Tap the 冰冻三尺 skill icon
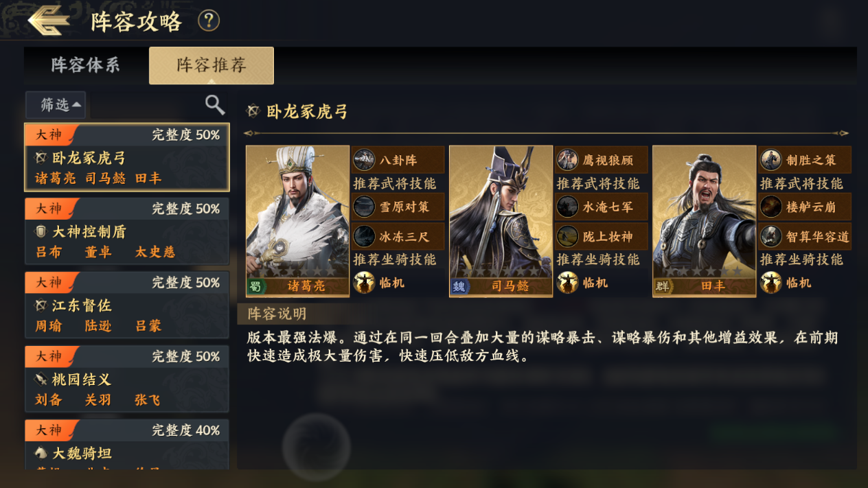Viewport: 868px width, 488px height. pos(364,237)
